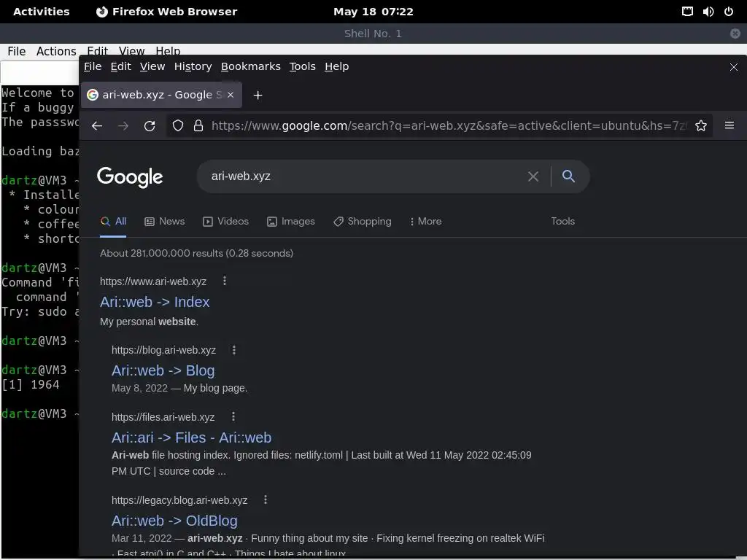Submit search with the magnifier icon
The height and width of the screenshot is (560, 747).
tap(568, 176)
